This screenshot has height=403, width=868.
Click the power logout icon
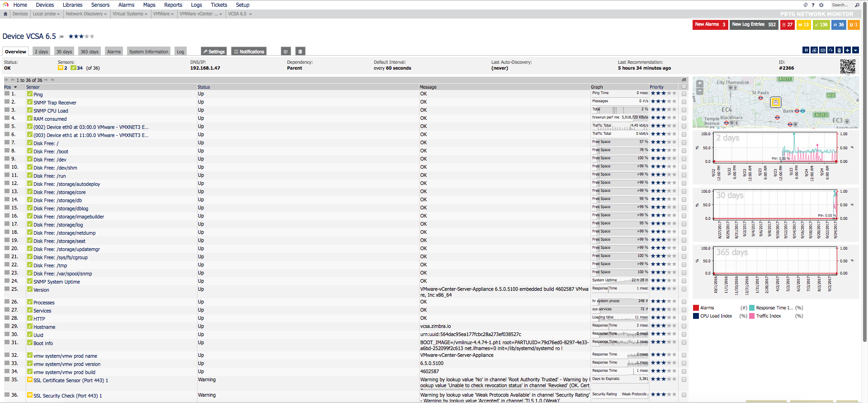(x=821, y=5)
